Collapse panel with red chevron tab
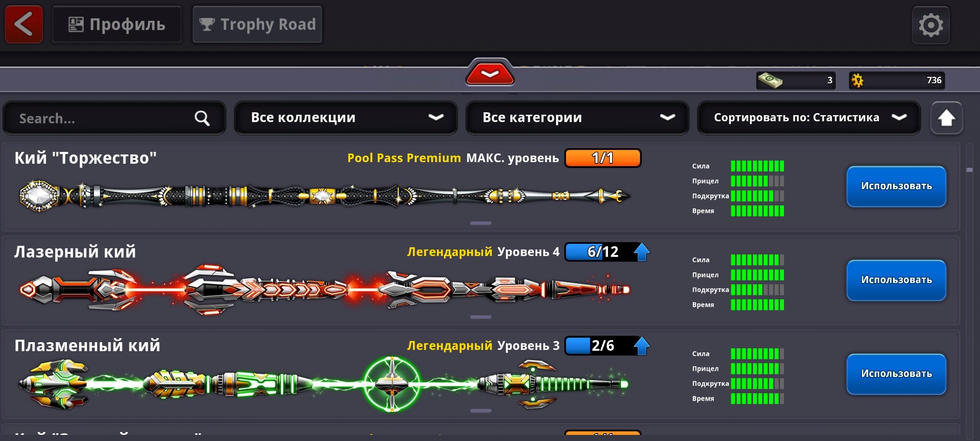Viewport: 980px width, 441px height. pyautogui.click(x=490, y=73)
